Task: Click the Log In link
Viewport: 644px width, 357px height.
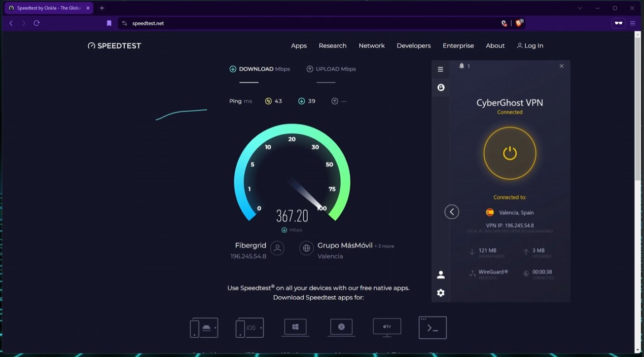Action: pos(530,46)
